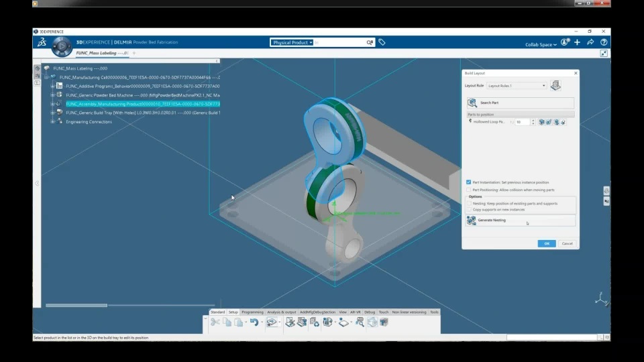Click the Undo arrow icon
Image resolution: width=644 pixels, height=362 pixels.
(x=254, y=322)
